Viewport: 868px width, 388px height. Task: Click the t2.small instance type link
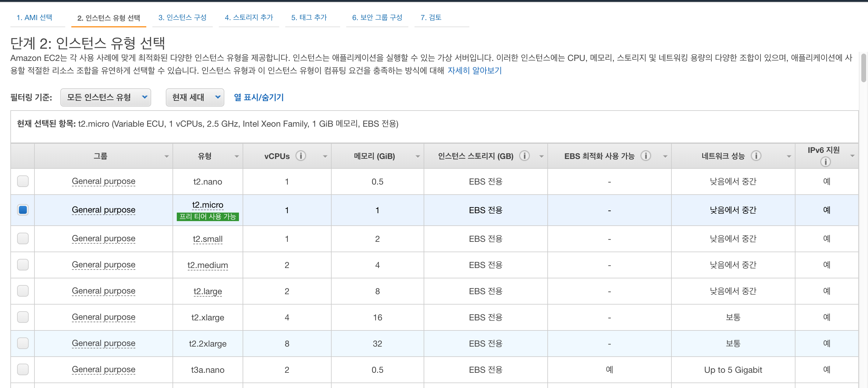pyautogui.click(x=208, y=239)
